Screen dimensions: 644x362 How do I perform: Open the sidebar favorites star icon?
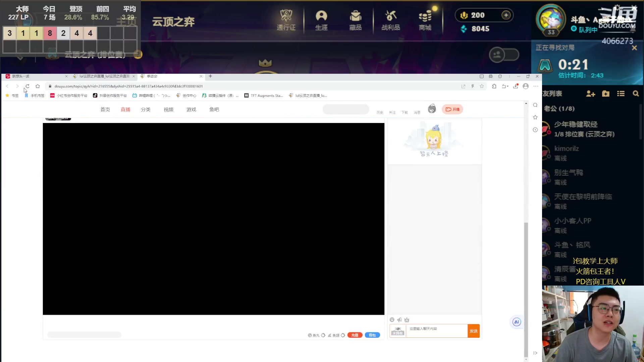click(535, 117)
